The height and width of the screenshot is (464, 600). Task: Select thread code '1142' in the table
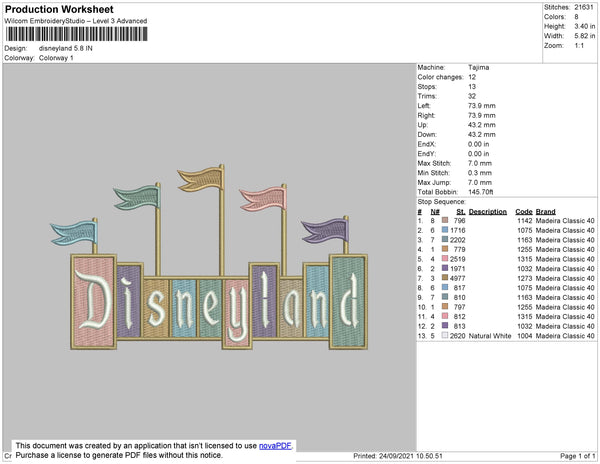point(525,220)
